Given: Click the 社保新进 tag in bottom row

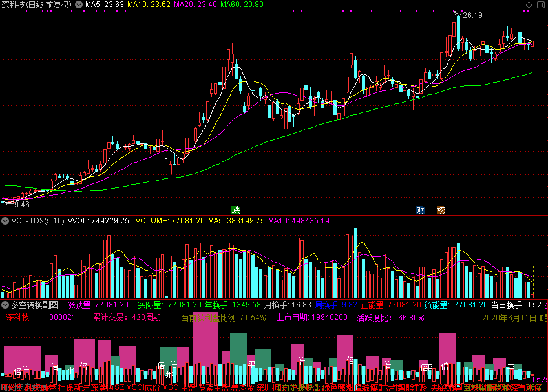Looking at the screenshot, I should click(x=74, y=387).
